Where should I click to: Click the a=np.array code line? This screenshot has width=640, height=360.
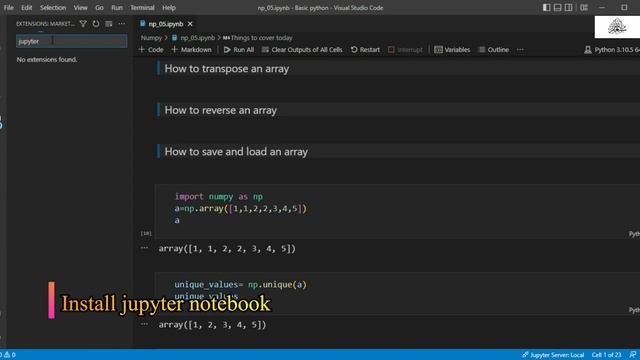(x=240, y=209)
